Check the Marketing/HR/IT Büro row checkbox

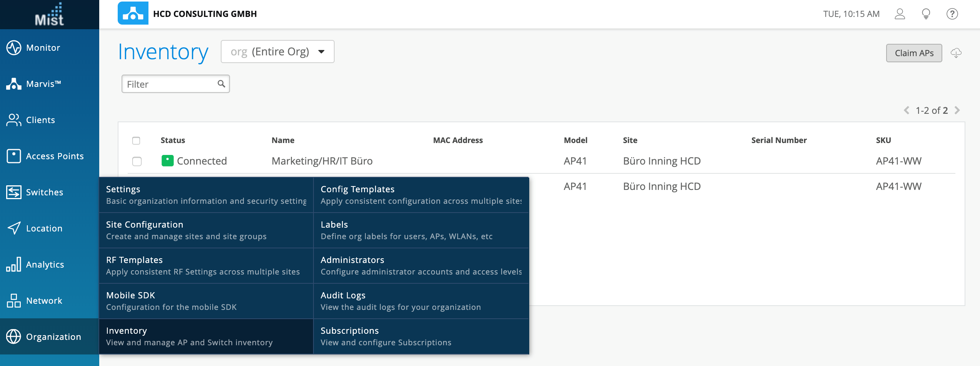(137, 161)
